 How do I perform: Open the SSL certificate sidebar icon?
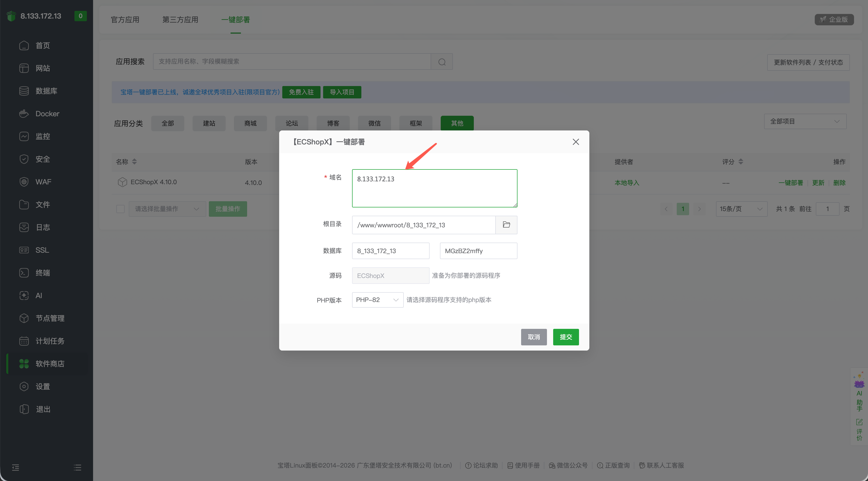24,250
